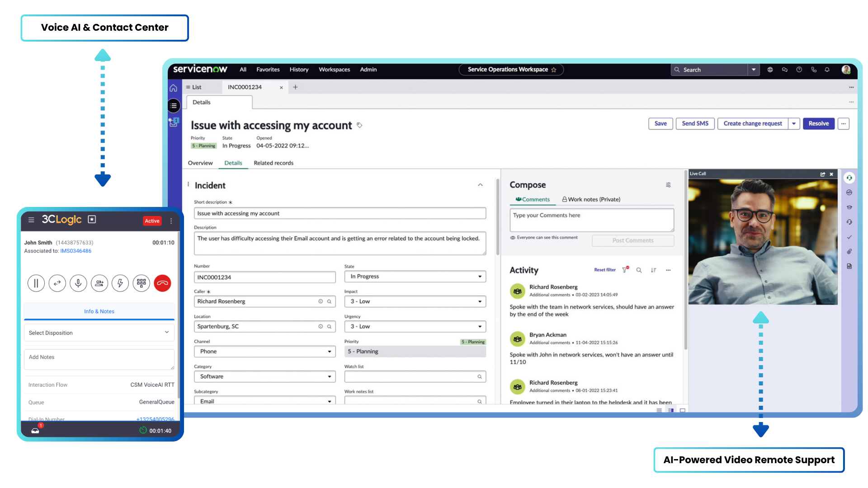Click the red Active status badge
868x488 pixels.
click(x=152, y=221)
